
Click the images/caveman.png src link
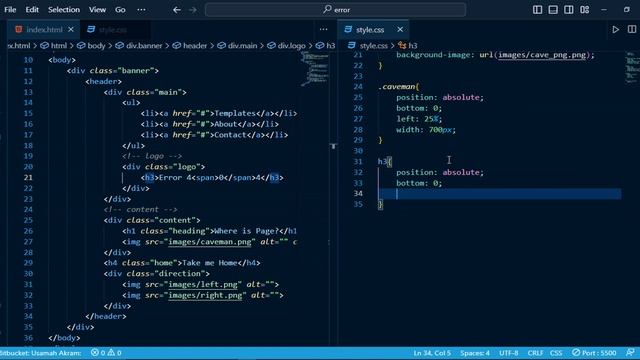[x=210, y=242]
